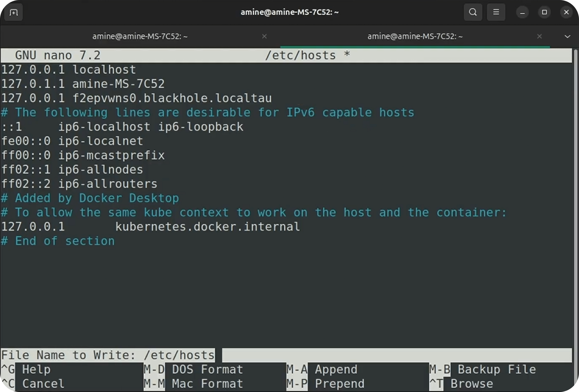This screenshot has height=392, width=579.
Task: Close the second terminal tab
Action: 539,36
